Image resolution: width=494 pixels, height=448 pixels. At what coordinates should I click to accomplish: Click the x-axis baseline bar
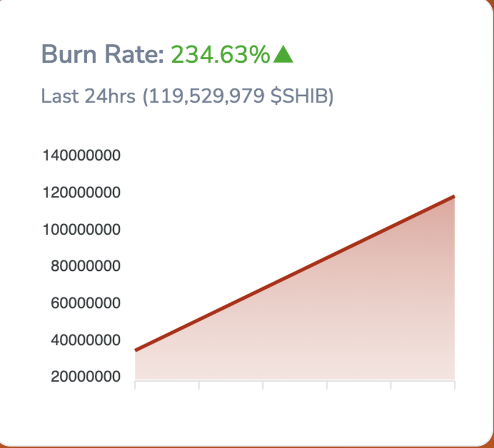(293, 383)
